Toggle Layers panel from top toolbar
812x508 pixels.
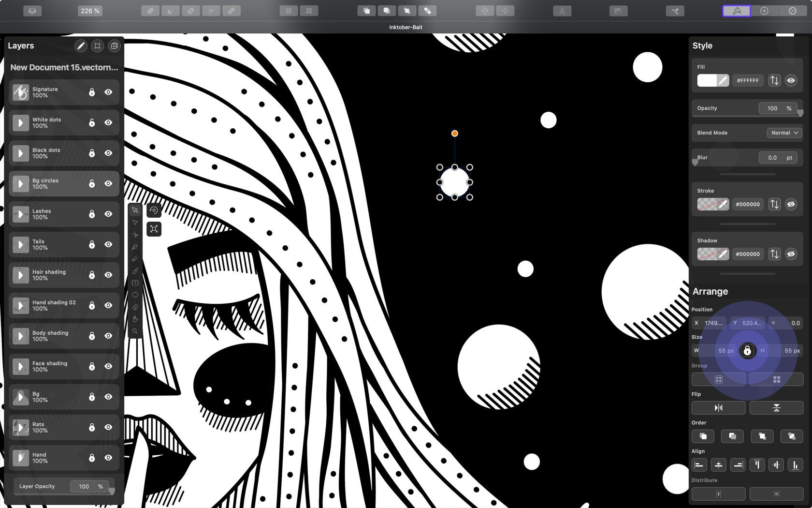pos(32,11)
